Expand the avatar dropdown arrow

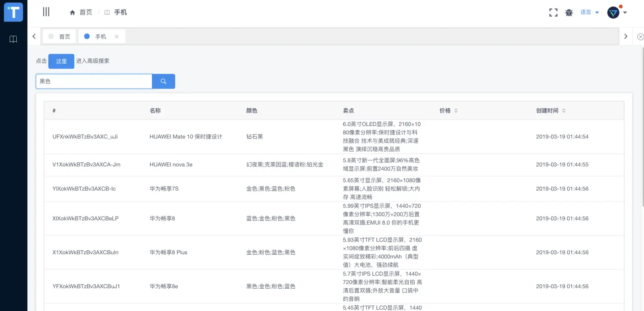pos(625,12)
